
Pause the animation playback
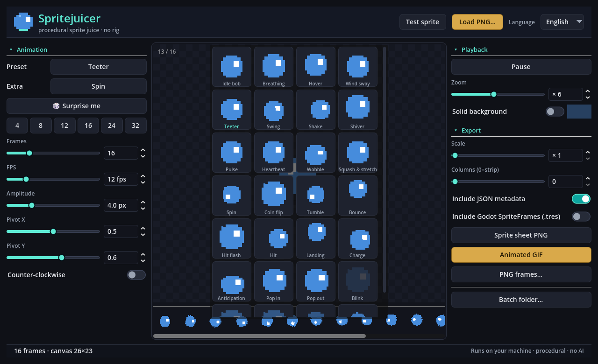521,67
